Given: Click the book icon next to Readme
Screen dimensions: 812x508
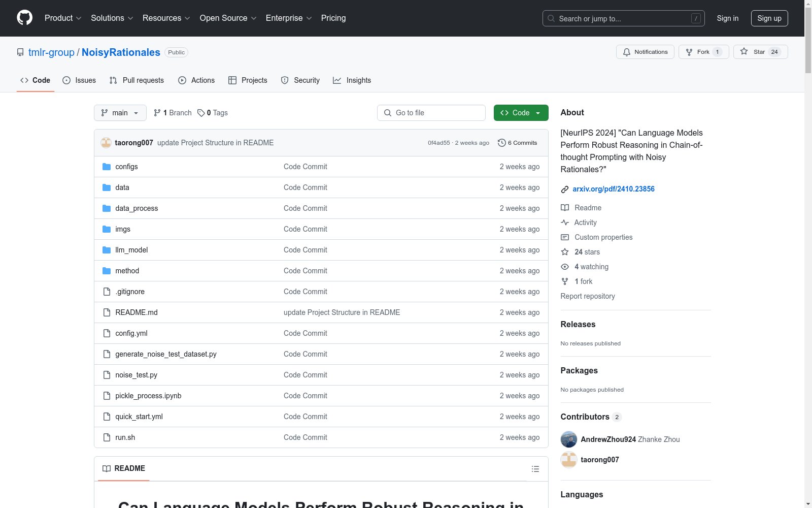Looking at the screenshot, I should tap(565, 208).
